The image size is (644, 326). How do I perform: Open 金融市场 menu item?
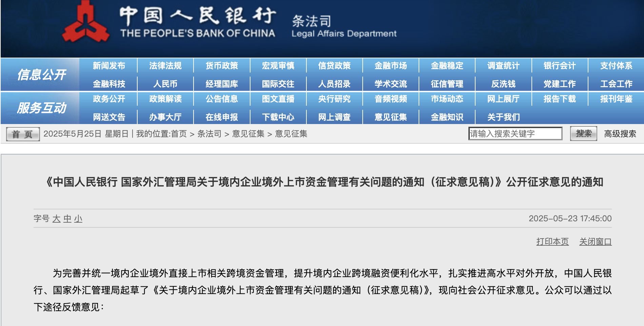point(390,66)
